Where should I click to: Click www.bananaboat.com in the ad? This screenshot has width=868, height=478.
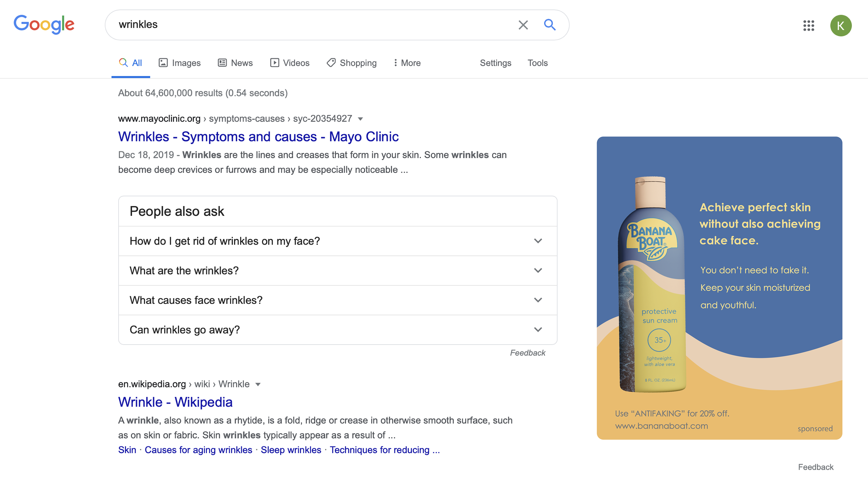coord(661,426)
